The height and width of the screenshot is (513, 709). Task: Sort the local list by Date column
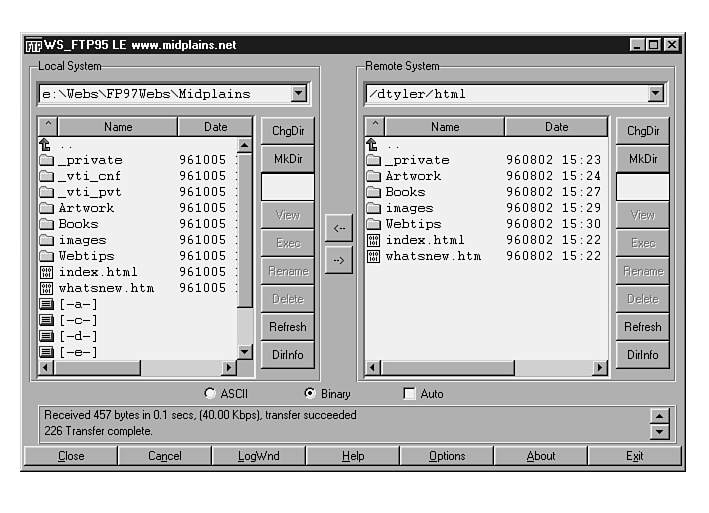(x=215, y=127)
